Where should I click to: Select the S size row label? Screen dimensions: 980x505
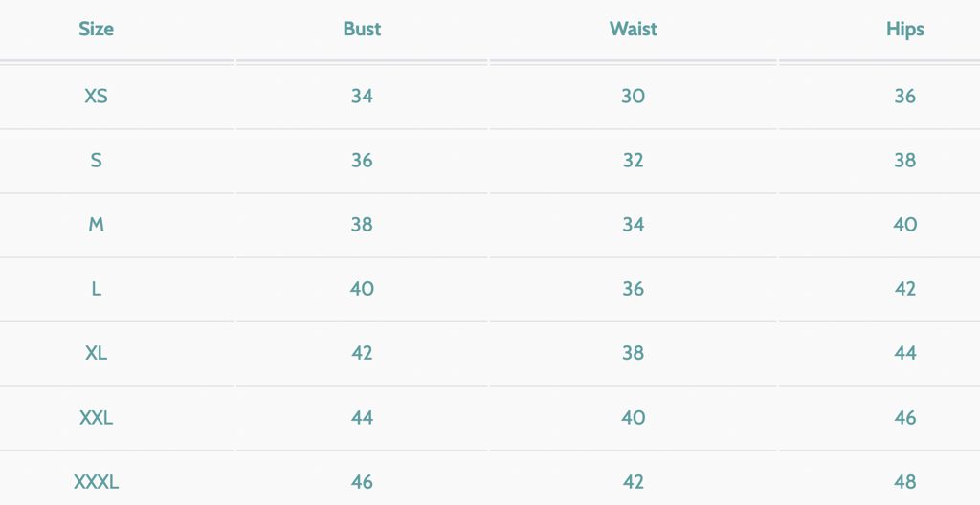tap(96, 161)
